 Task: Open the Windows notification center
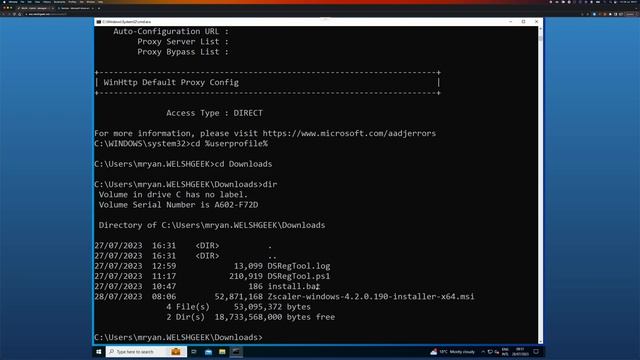point(536,351)
